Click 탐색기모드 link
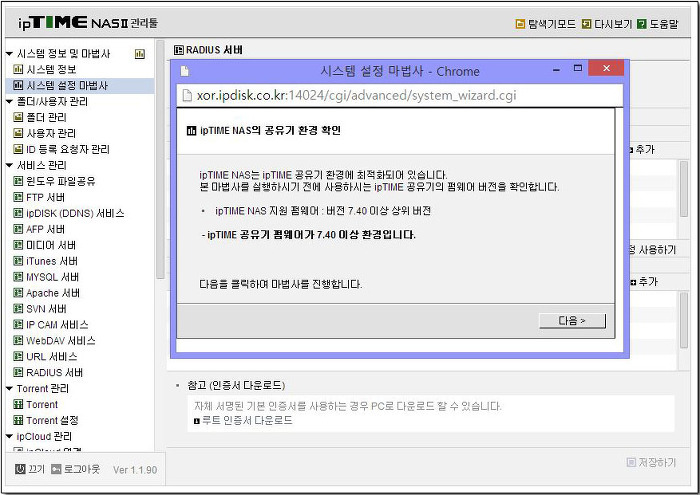 tap(552, 24)
